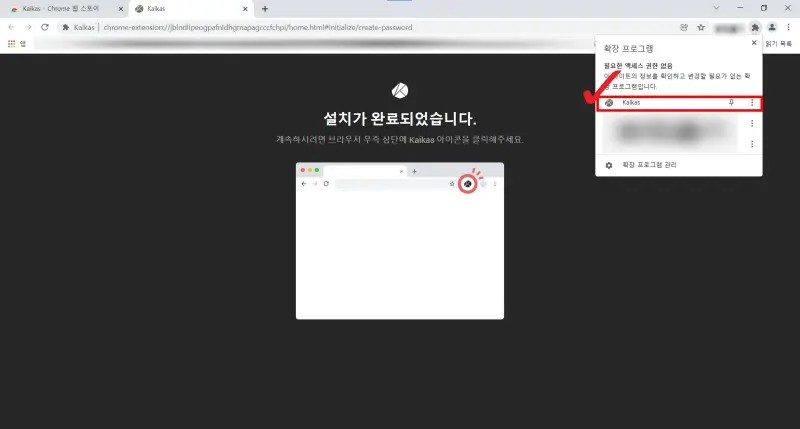Reload the current page
Image resolution: width=800 pixels, height=429 pixels.
coord(45,27)
